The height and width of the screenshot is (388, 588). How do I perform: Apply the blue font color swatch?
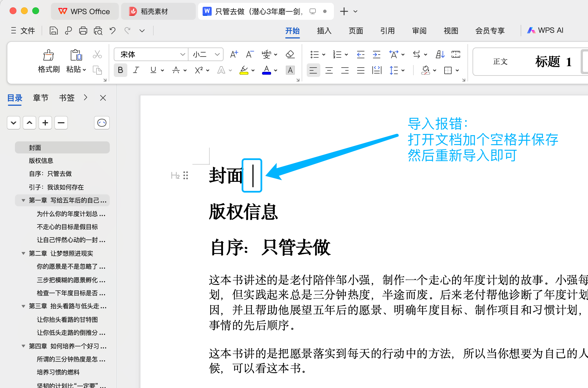(x=266, y=70)
